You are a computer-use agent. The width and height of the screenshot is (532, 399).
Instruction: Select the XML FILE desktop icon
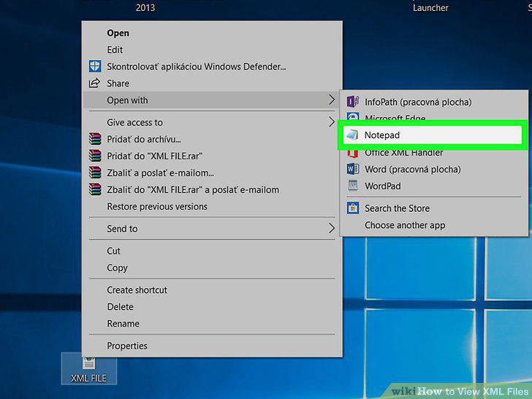(x=89, y=369)
